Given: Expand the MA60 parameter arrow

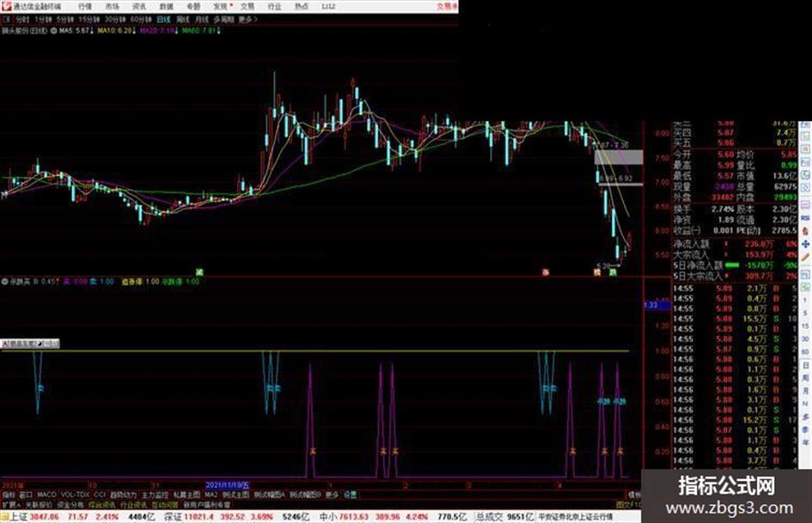Looking at the screenshot, I should (x=218, y=31).
